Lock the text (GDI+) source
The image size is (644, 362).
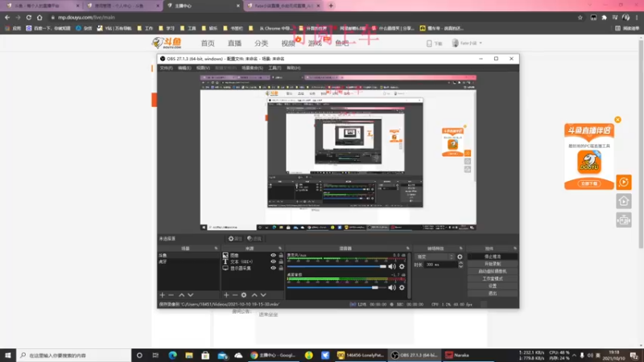coord(281,261)
